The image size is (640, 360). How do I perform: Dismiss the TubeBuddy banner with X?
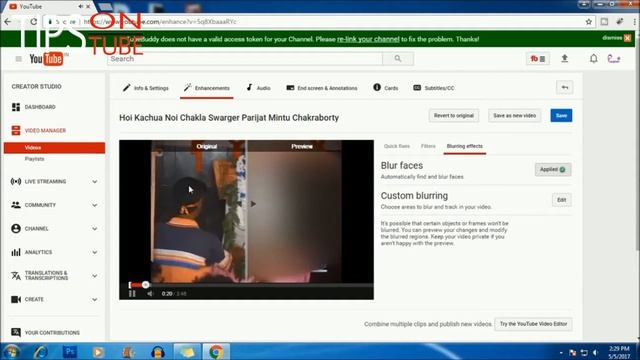tap(627, 38)
